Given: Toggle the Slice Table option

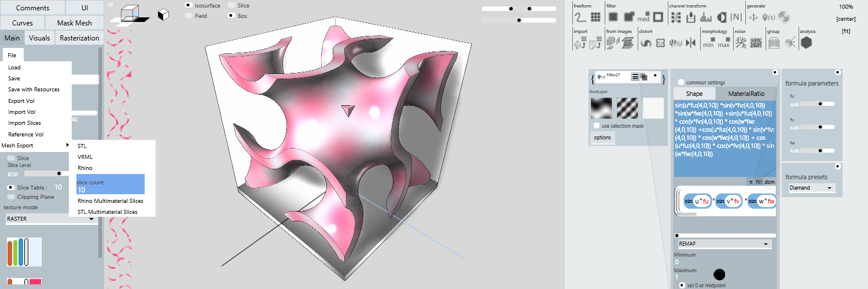Looking at the screenshot, I should coord(11,187).
